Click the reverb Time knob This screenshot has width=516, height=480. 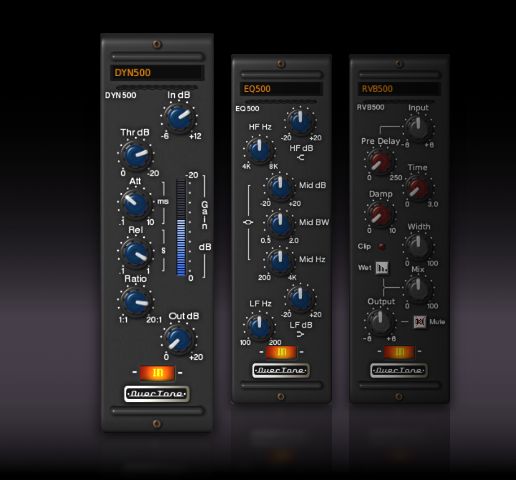click(418, 188)
